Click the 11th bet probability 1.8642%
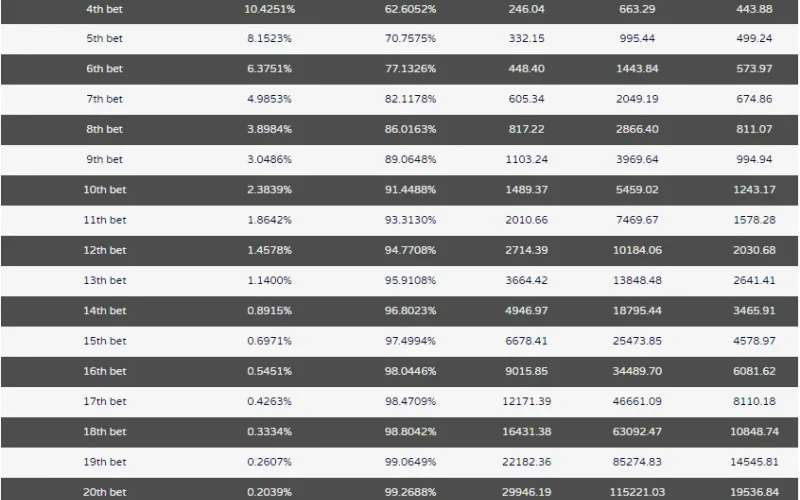Image resolution: width=800 pixels, height=500 pixels. coord(269,220)
